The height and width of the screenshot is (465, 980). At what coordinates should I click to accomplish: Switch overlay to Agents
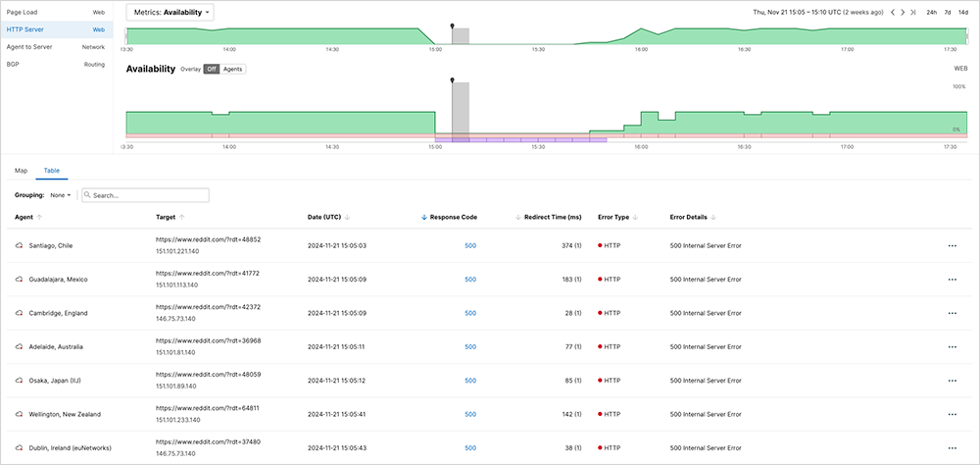pyautogui.click(x=232, y=70)
